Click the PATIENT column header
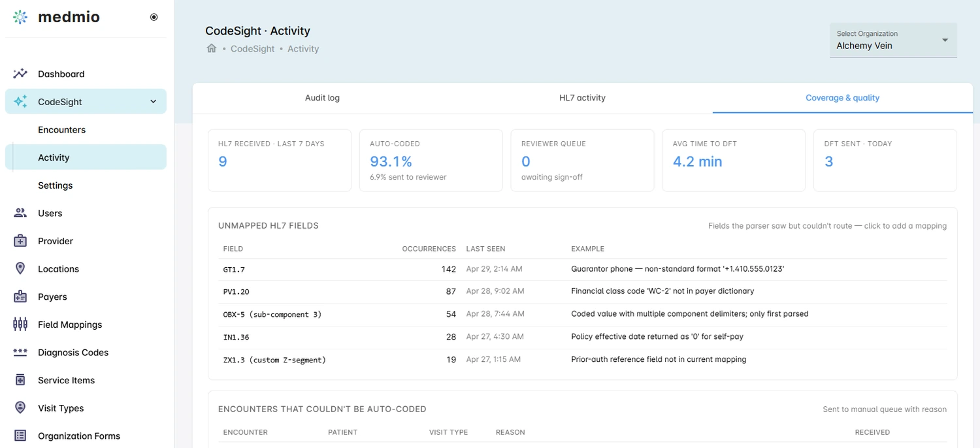This screenshot has height=448, width=980. coord(342,432)
